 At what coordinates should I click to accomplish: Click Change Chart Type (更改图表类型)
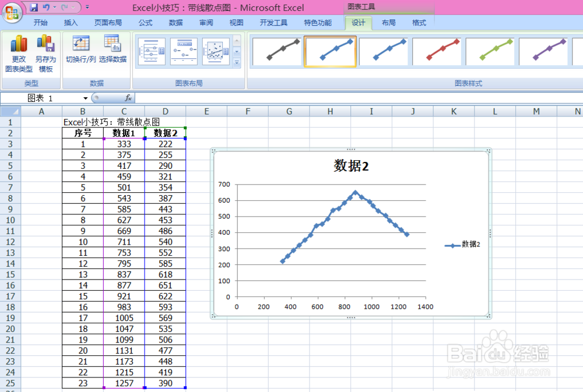pyautogui.click(x=19, y=54)
